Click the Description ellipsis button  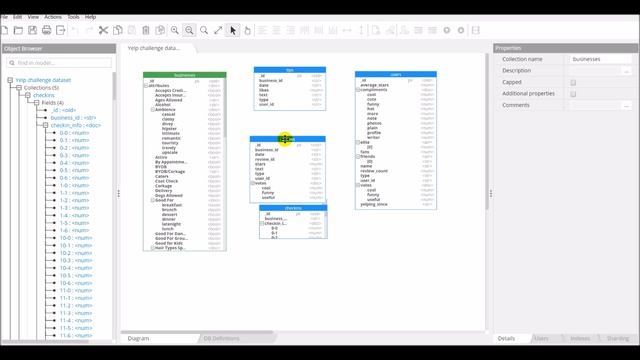click(x=627, y=71)
